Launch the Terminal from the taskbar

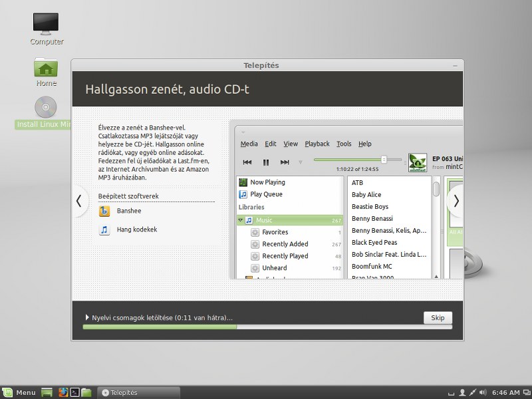[74, 392]
